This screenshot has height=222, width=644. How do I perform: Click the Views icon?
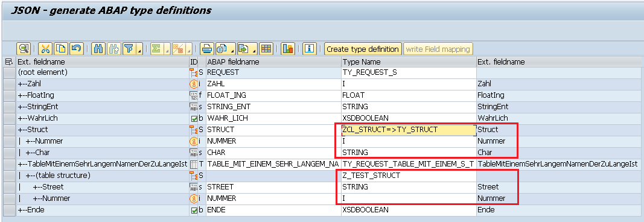pyautogui.click(x=222, y=49)
